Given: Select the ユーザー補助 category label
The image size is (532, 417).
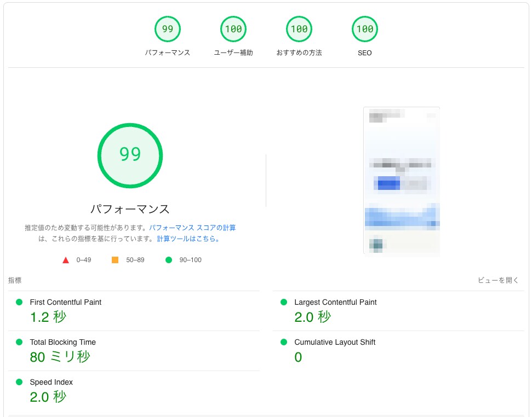Looking at the screenshot, I should 233,53.
